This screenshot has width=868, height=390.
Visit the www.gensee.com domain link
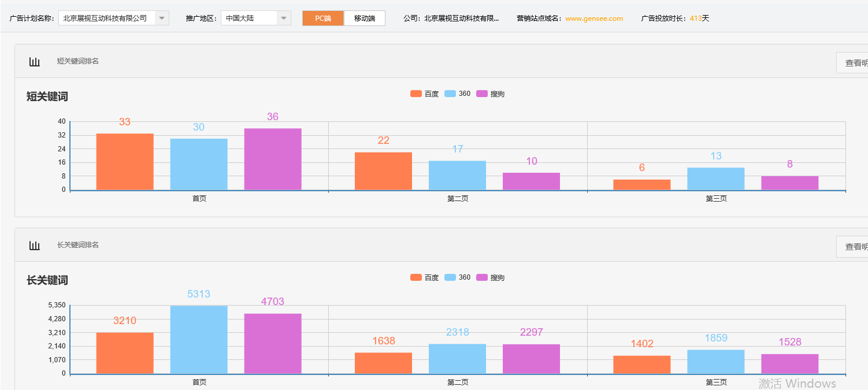click(x=593, y=18)
